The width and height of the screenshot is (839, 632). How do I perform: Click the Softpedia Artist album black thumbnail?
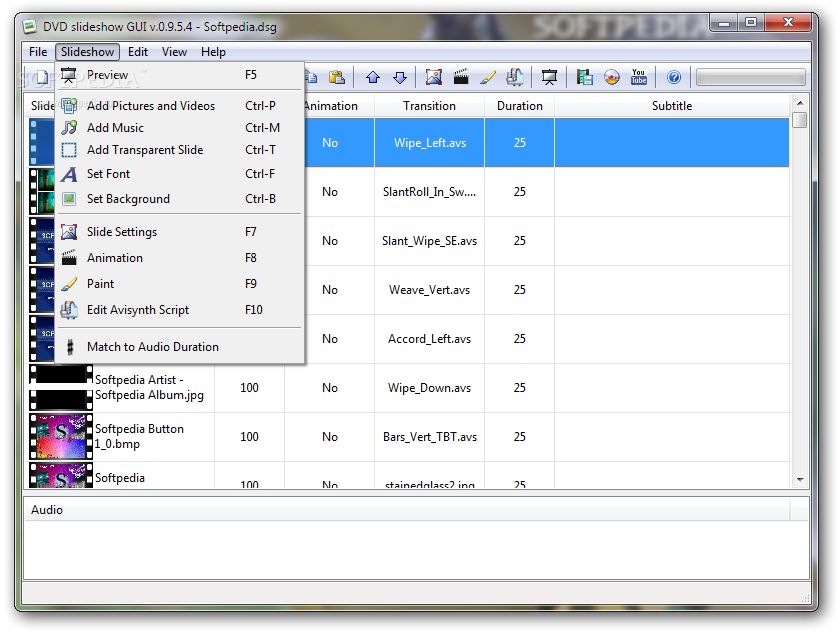click(61, 387)
